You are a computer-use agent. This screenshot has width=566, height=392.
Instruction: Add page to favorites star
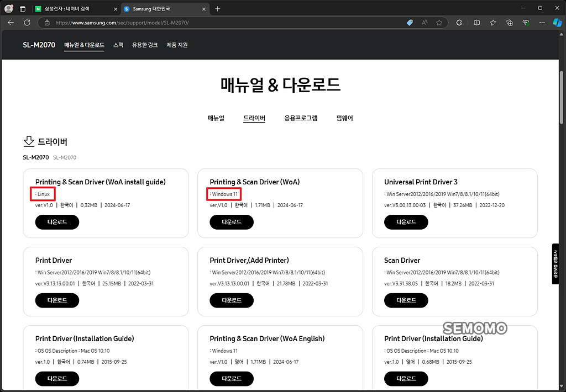tap(439, 22)
